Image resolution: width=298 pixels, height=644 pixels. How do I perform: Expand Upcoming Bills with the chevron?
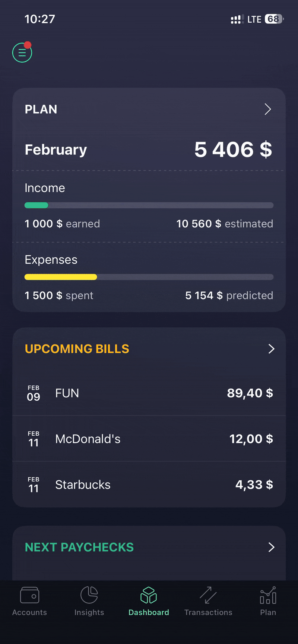271,349
